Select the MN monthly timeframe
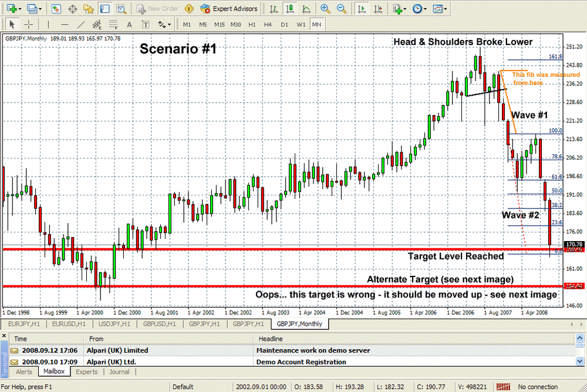This screenshot has width=587, height=392. click(x=317, y=25)
